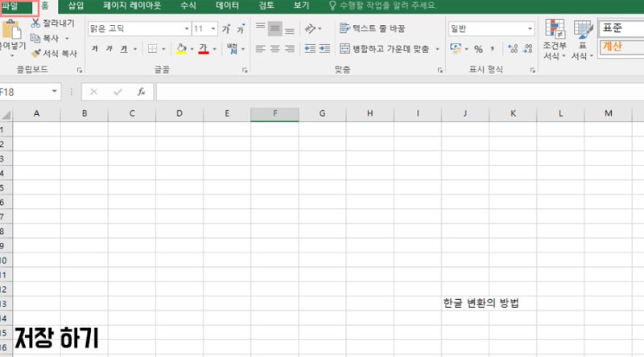Open the 맞춤 dialog launcher
The height and width of the screenshot is (357, 644).
coord(440,71)
